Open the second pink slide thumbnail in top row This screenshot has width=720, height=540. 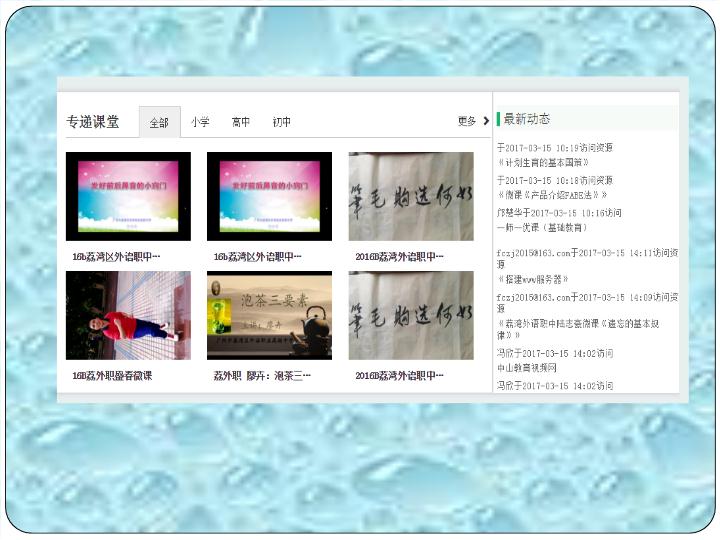coord(269,196)
